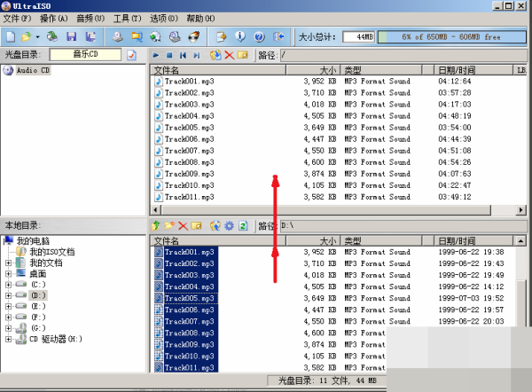
Task: Expand the (D:) drive node
Action: 9,295
